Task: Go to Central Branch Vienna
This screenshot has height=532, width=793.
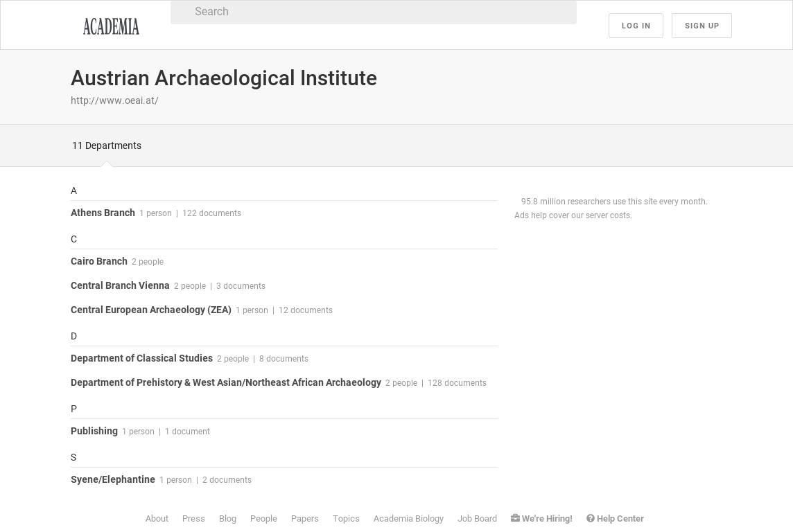Action: [120, 285]
